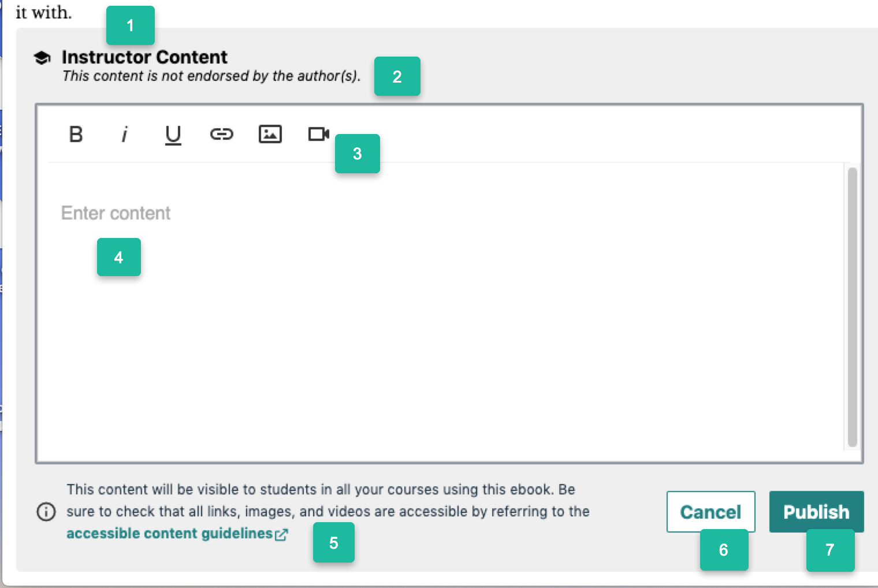This screenshot has height=588, width=878.
Task: Click the external-link arrow after the guidelines link
Action: click(x=281, y=534)
